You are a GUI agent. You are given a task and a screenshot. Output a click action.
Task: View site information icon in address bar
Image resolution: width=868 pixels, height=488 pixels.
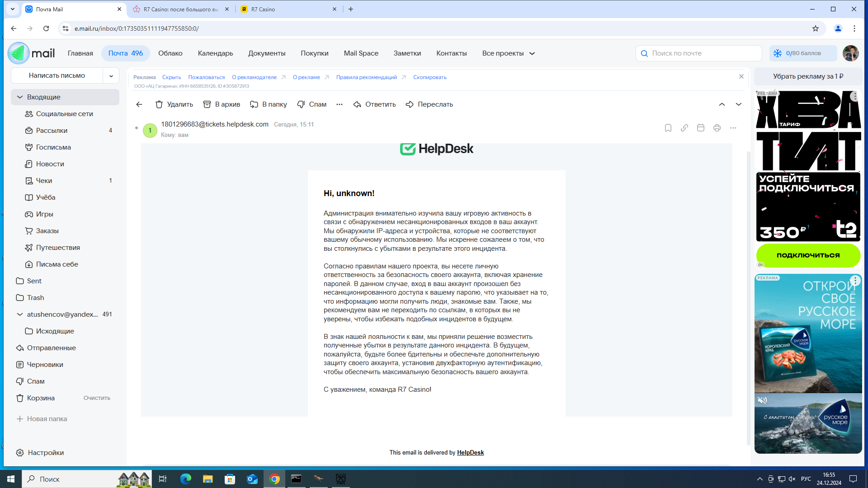66,28
